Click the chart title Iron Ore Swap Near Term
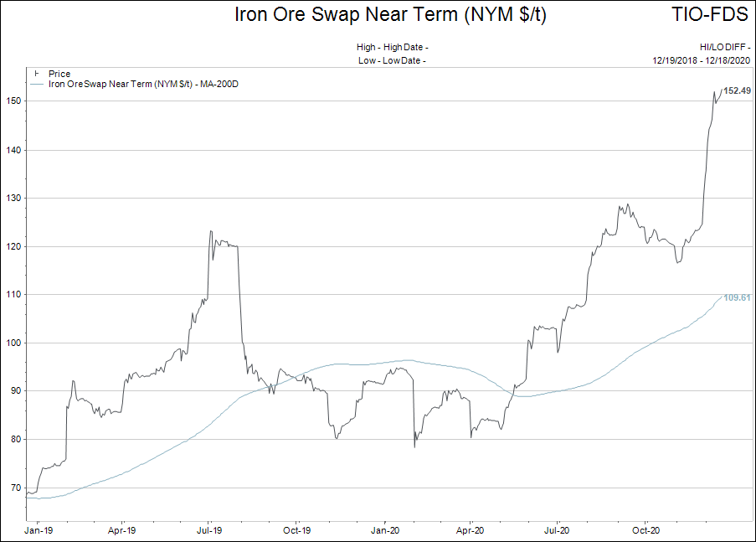This screenshot has width=756, height=542. pyautogui.click(x=390, y=15)
